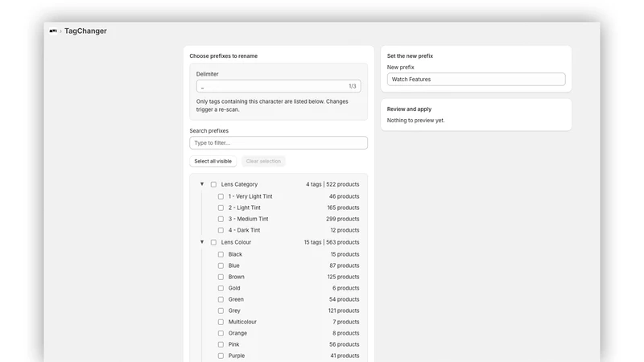This screenshot has height=362, width=644.
Task: Focus the Delimiter input field
Action: click(279, 86)
